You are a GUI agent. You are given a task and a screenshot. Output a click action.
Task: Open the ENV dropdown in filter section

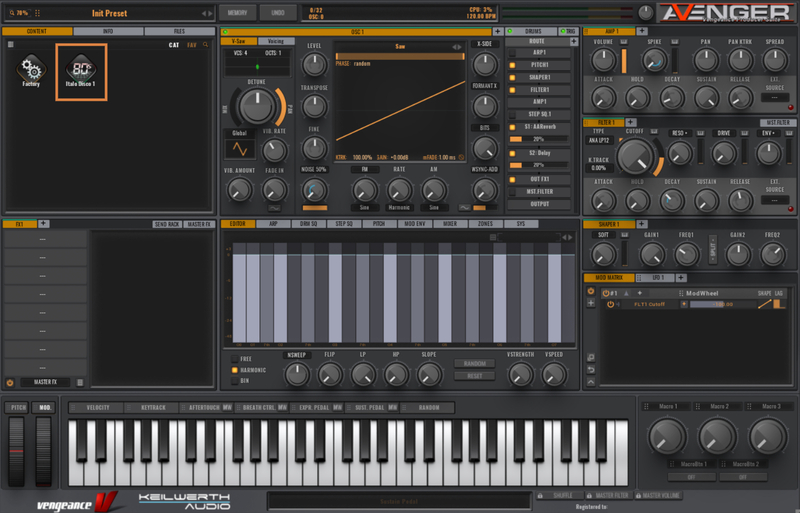pyautogui.click(x=767, y=132)
